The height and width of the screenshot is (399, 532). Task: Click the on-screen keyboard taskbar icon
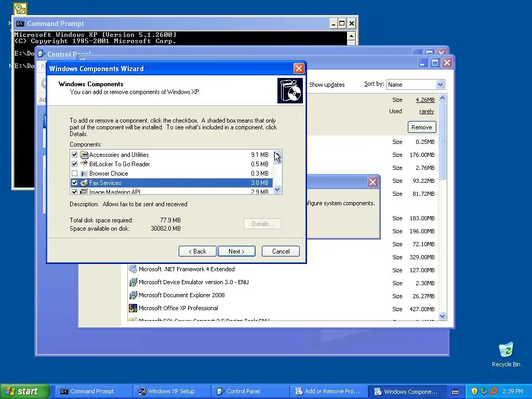(x=455, y=392)
